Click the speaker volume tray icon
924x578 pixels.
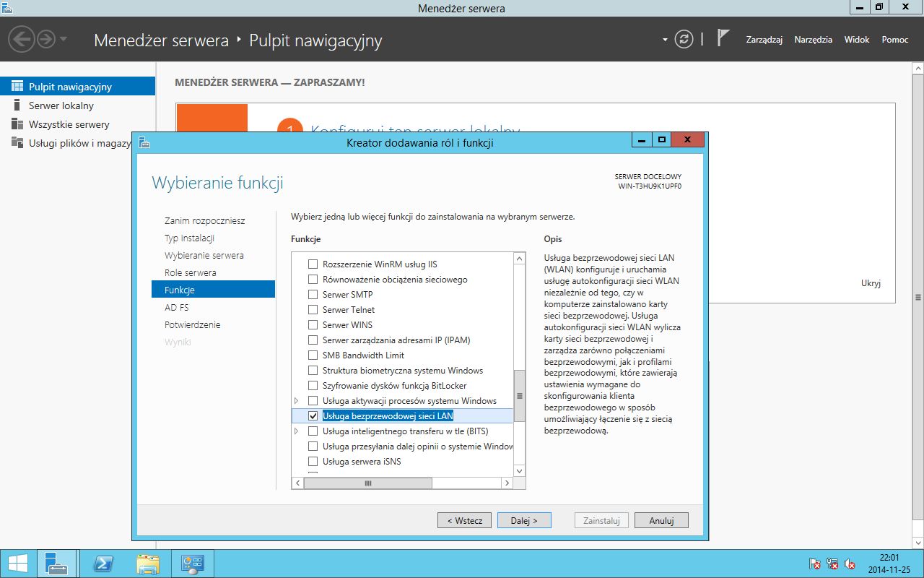850,564
